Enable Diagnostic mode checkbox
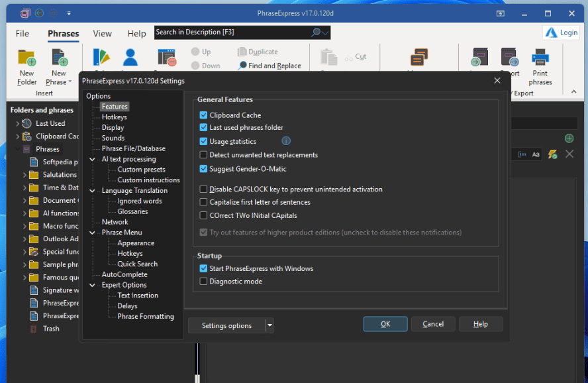Screen dimensions: 588x383 pyautogui.click(x=203, y=282)
